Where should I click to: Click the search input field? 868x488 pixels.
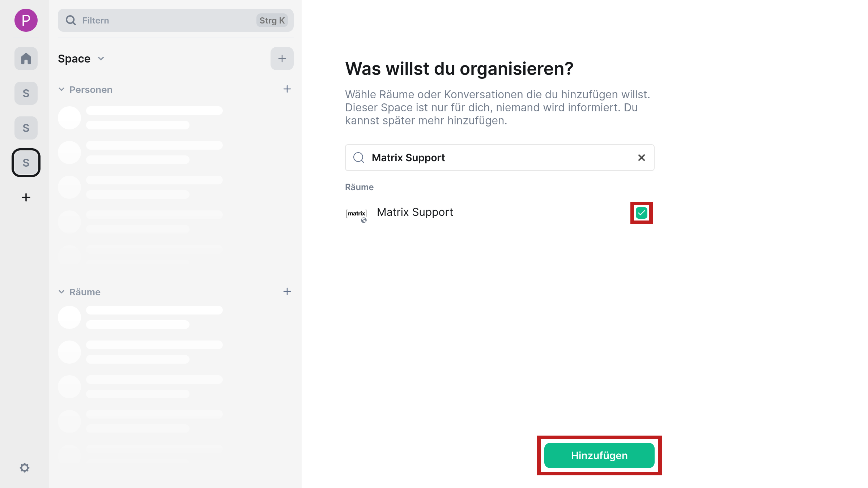(x=499, y=157)
